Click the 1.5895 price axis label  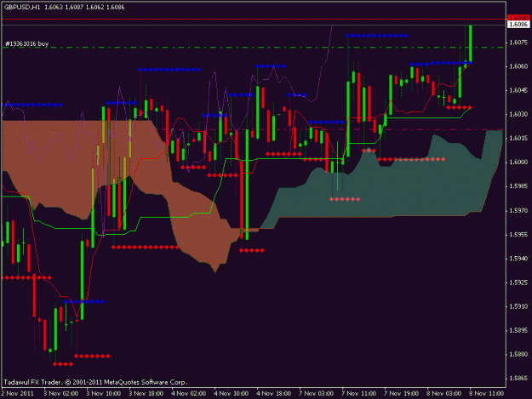[518, 331]
